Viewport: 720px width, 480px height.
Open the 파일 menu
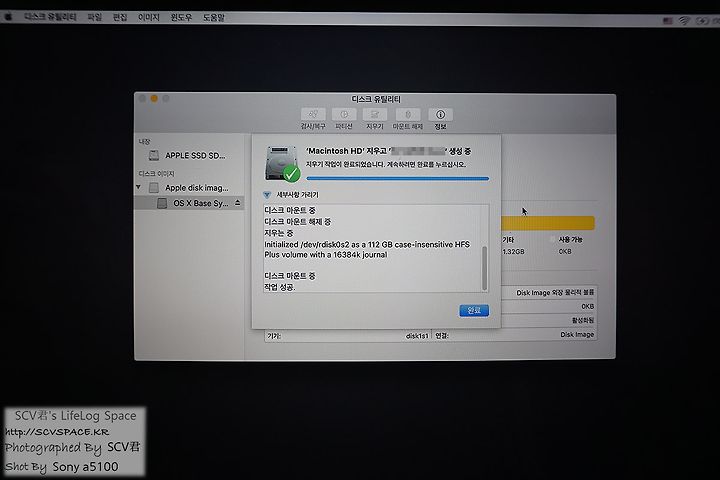click(95, 17)
